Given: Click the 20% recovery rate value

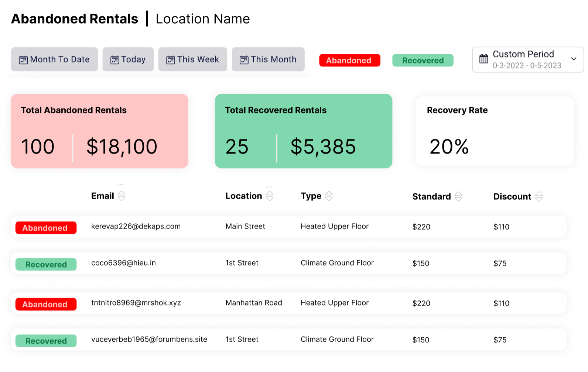Looking at the screenshot, I should pos(449,147).
